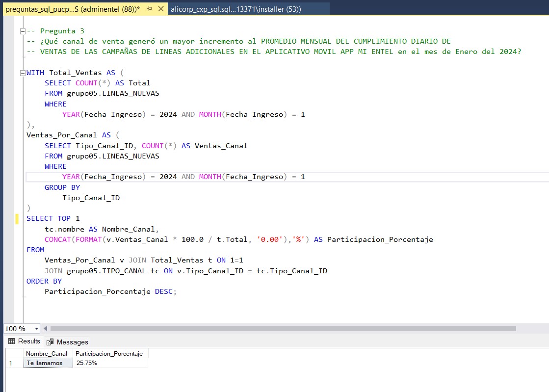Select the Participacion_Porcentaje column header
This screenshot has height=392, width=549.
pos(110,354)
